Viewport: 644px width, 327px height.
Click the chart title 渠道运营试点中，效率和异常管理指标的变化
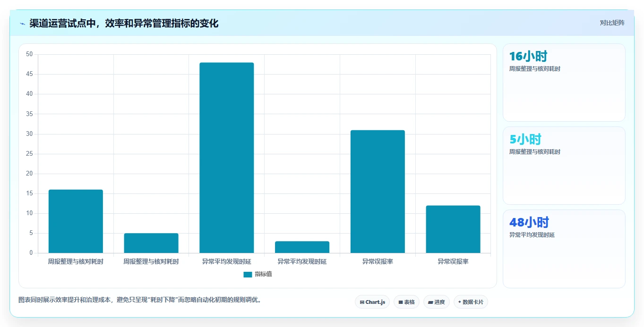(x=124, y=24)
